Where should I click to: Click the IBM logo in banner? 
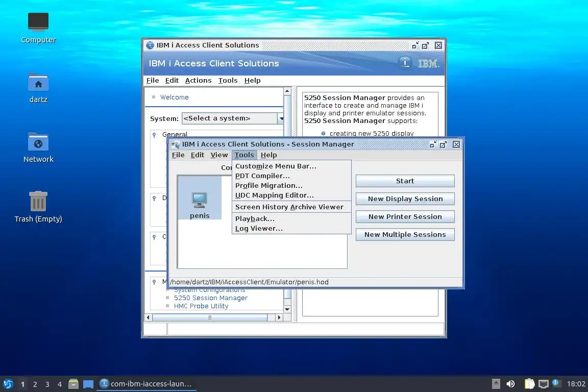coord(429,63)
